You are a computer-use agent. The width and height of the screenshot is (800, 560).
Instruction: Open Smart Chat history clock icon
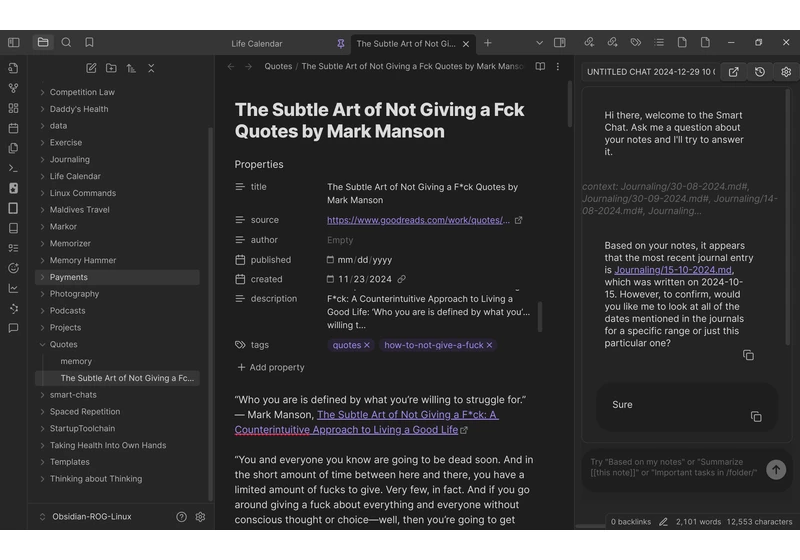pos(760,72)
